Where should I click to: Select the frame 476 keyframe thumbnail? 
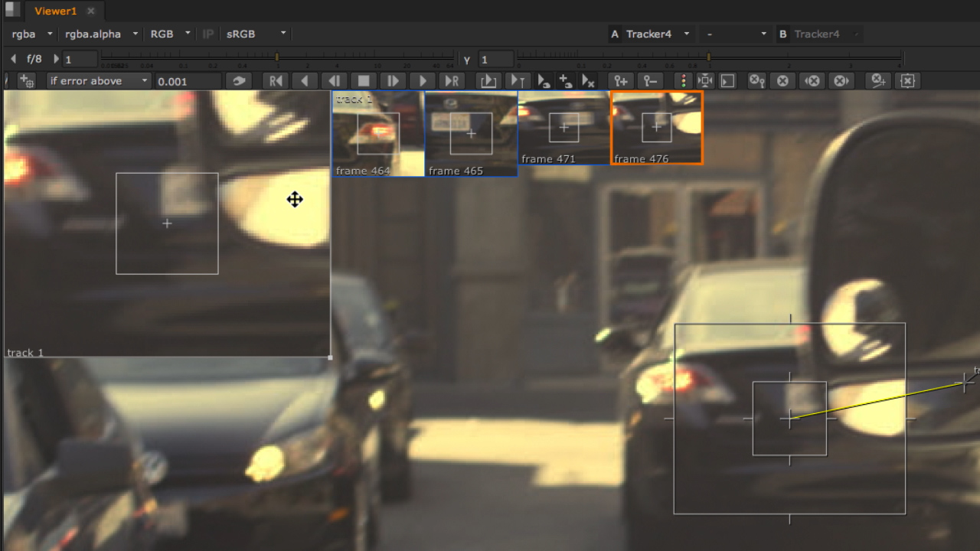coord(657,128)
